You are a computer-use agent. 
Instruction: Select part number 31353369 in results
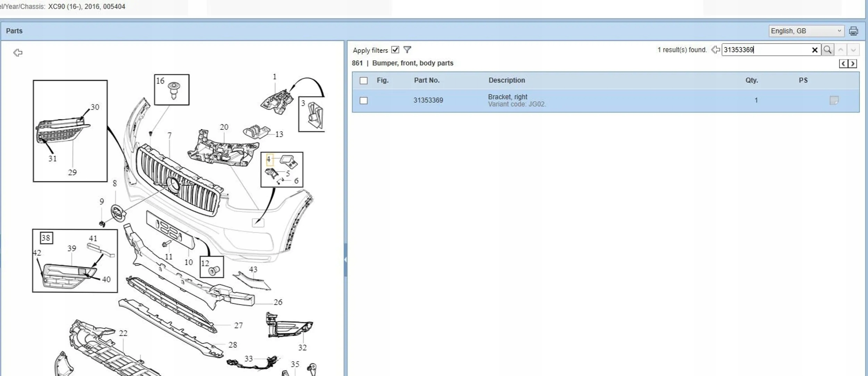tap(428, 100)
